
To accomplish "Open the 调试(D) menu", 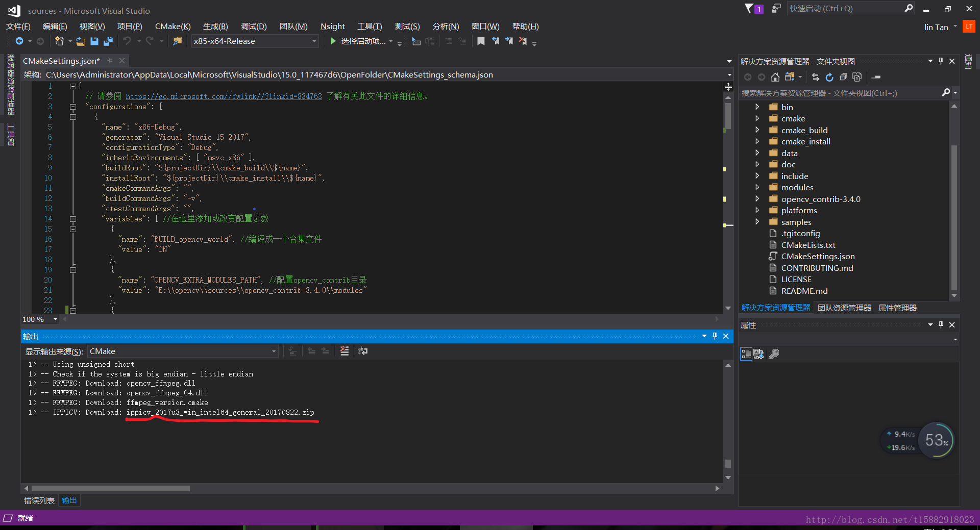I will [254, 27].
